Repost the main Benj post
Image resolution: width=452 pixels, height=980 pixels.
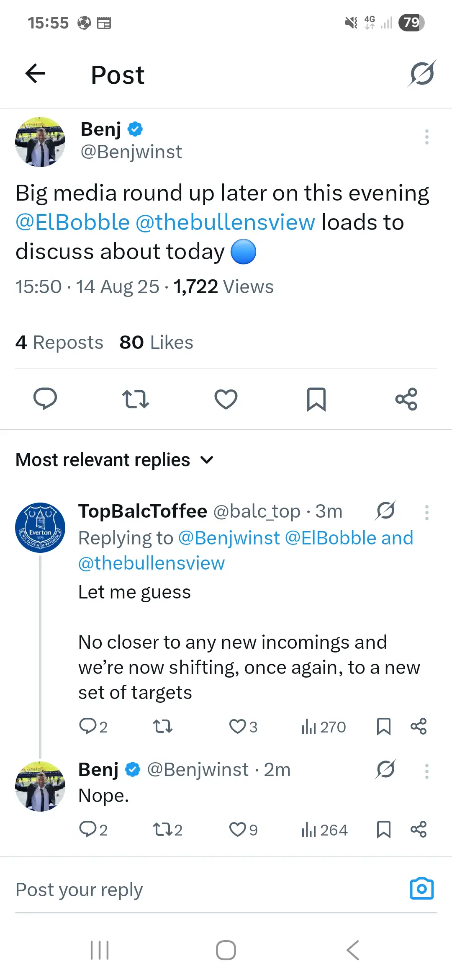coord(135,399)
